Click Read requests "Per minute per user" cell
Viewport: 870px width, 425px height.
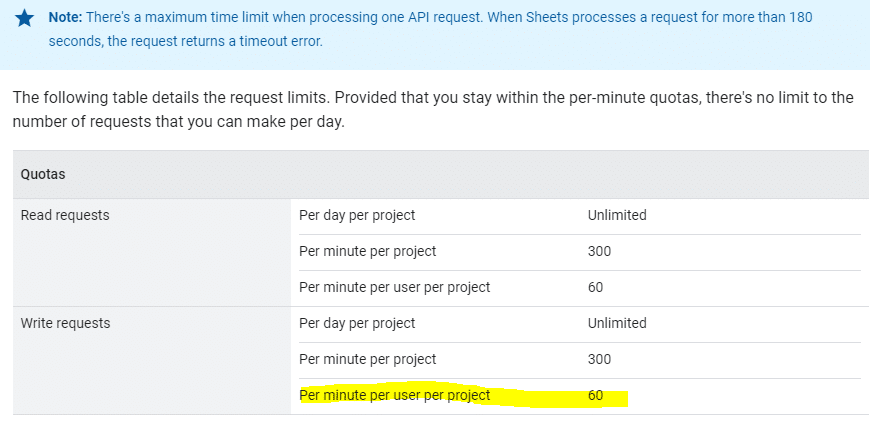tap(394, 287)
